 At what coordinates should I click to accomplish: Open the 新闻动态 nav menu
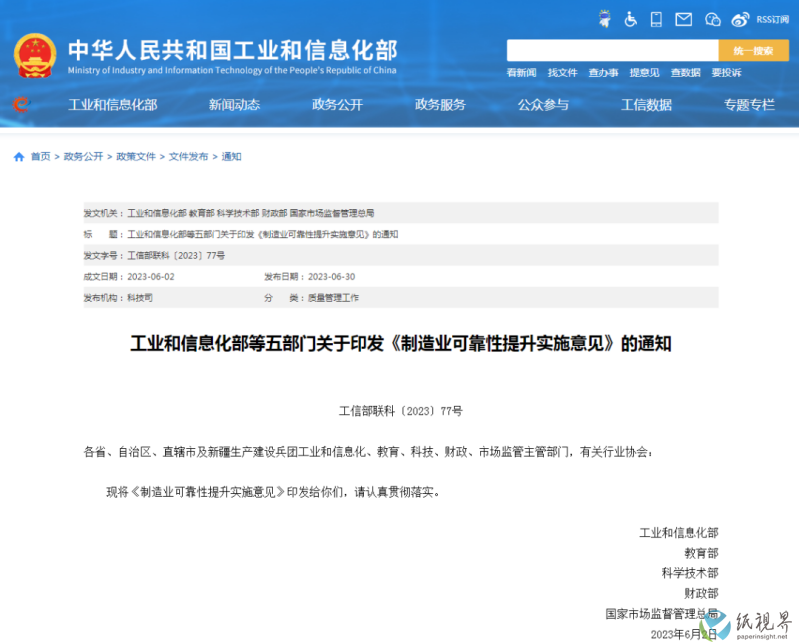(x=234, y=104)
